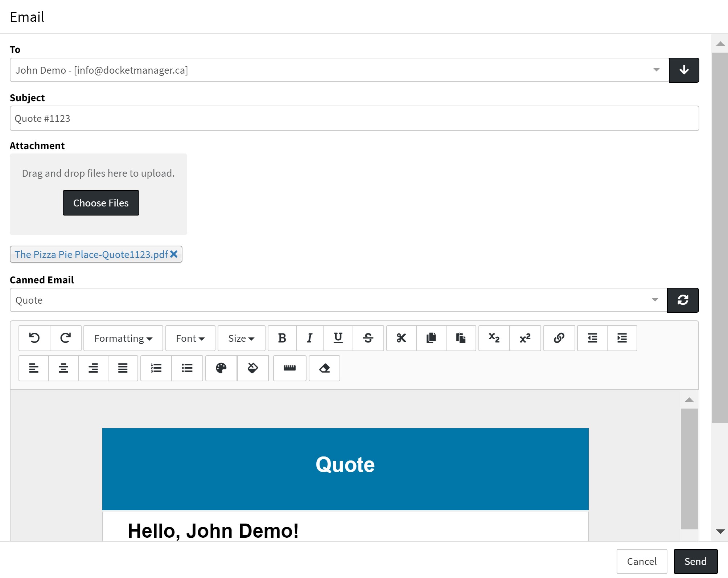The width and height of the screenshot is (728, 578).
Task: Click the Subject input field
Action: point(354,119)
